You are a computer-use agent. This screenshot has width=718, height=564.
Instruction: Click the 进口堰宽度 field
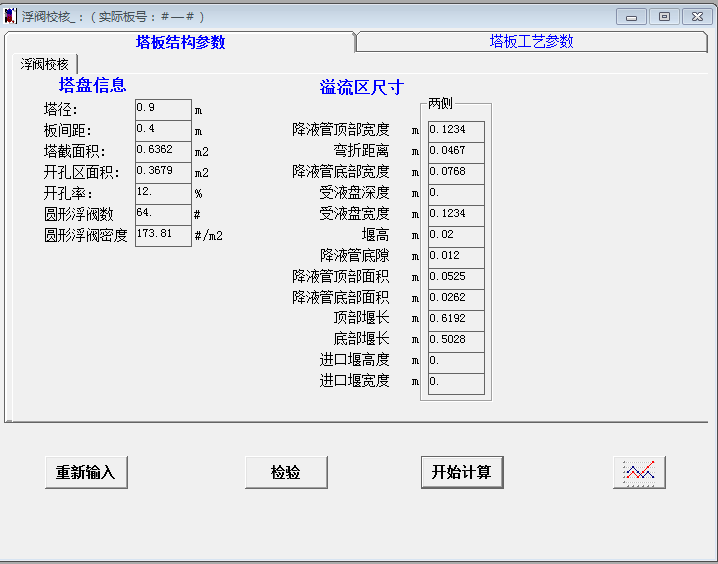point(456,384)
